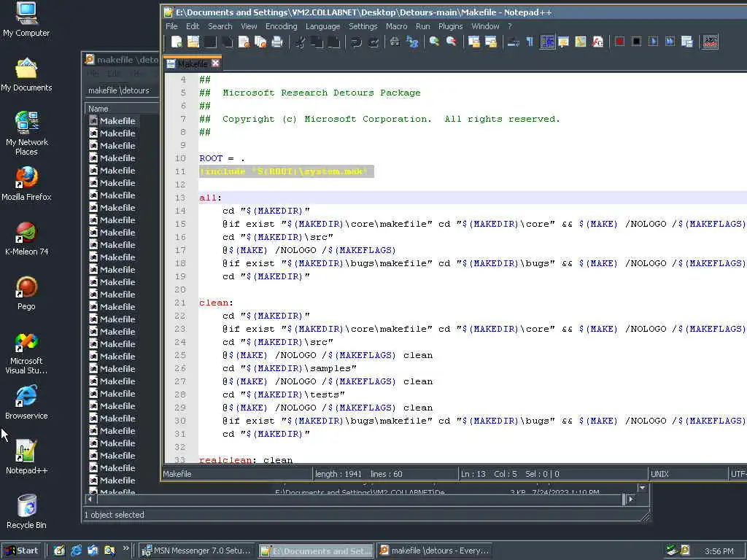This screenshot has width=747, height=560.
Task: Run macro multiple times icon
Action: [x=670, y=42]
